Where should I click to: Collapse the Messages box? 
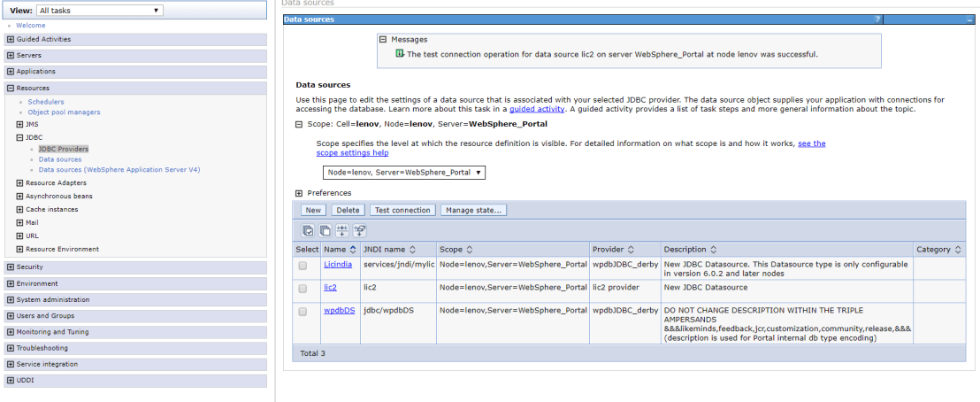pos(383,40)
